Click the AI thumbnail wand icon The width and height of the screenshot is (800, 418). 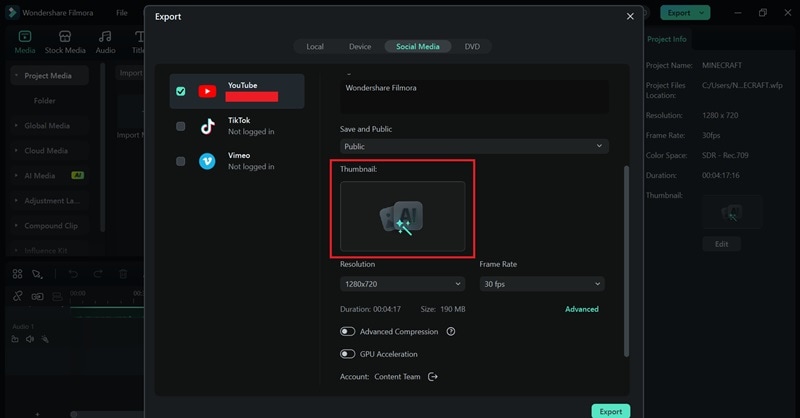[402, 217]
